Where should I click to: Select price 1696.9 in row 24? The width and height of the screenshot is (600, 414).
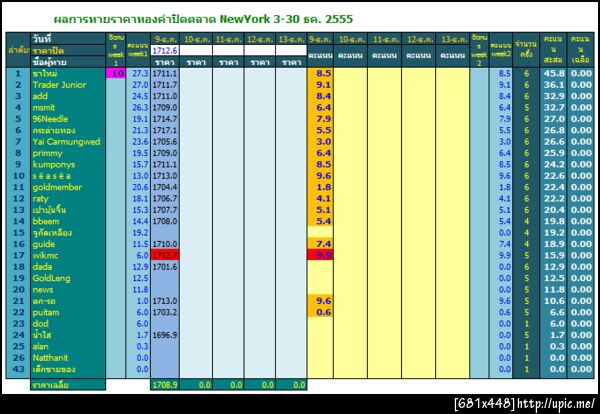(x=165, y=335)
